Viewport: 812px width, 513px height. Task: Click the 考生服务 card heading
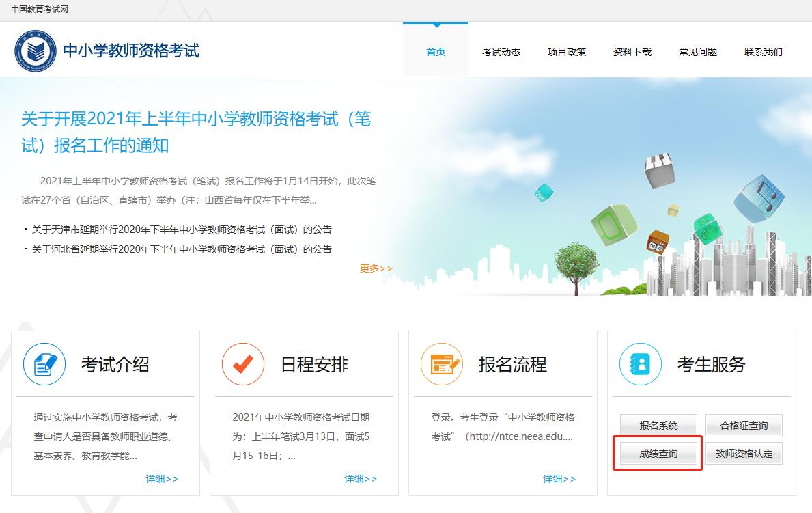[x=711, y=364]
